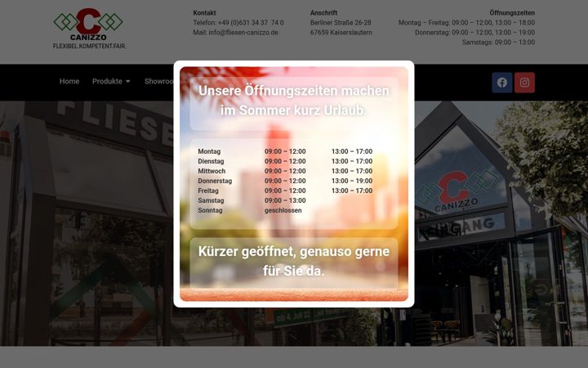The height and width of the screenshot is (368, 588).
Task: Click the Anschrift heading
Action: (323, 13)
